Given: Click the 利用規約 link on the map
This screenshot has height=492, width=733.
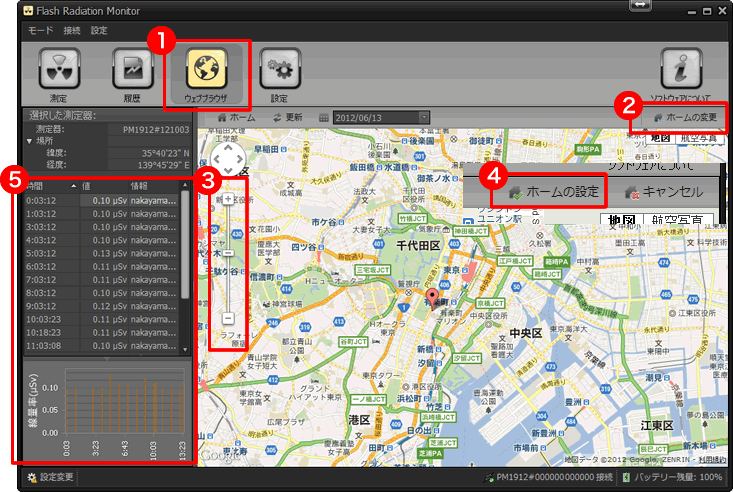Looking at the screenshot, I should 712,459.
